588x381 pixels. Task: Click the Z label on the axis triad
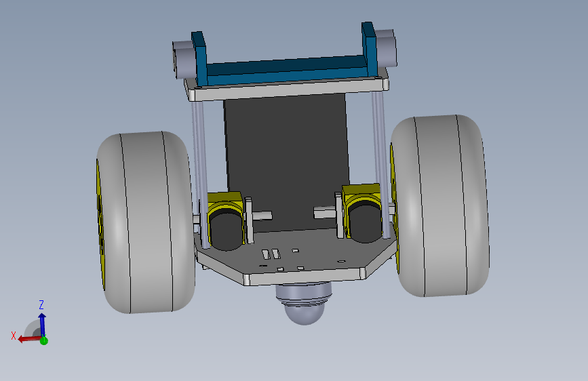click(x=41, y=304)
